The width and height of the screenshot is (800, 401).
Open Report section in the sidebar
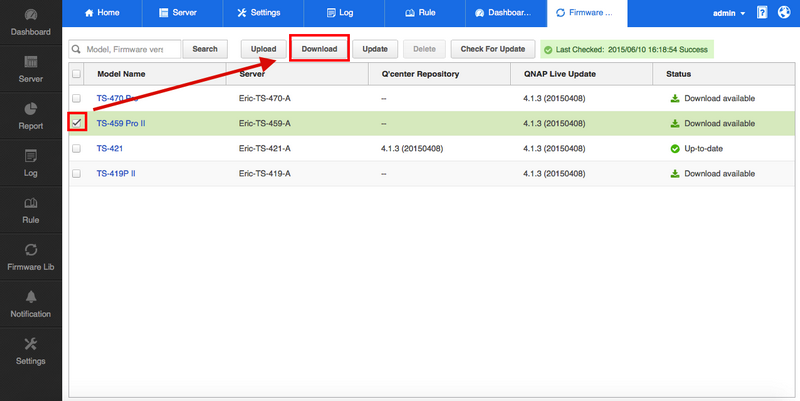(x=31, y=116)
